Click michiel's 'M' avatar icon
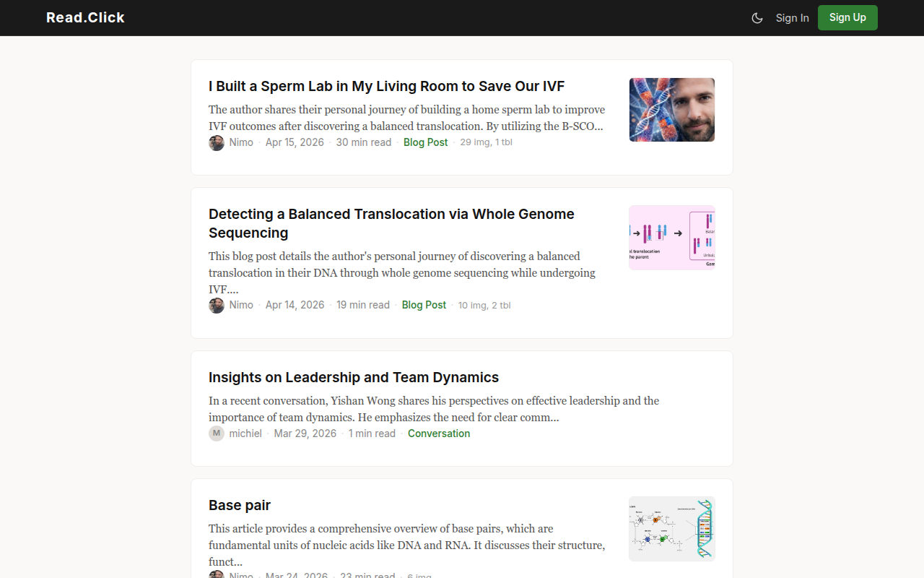This screenshot has width=924, height=578. pos(217,433)
